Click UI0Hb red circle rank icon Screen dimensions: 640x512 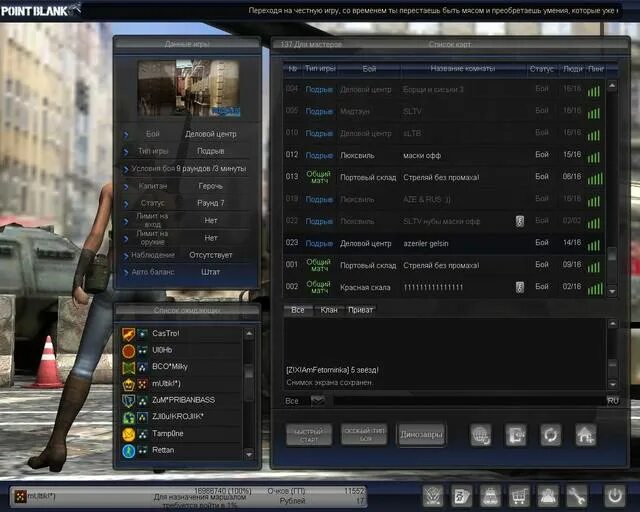(128, 350)
